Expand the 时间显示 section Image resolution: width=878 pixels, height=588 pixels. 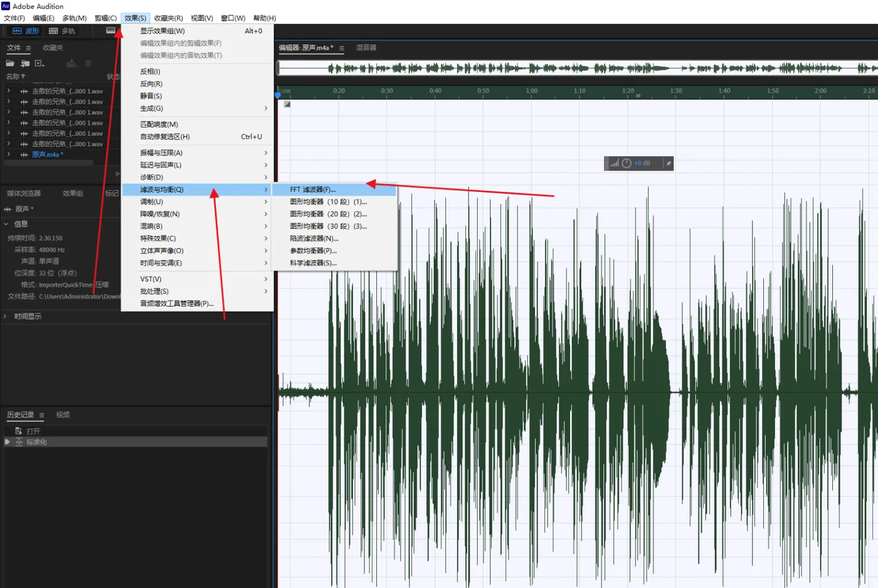pyautogui.click(x=5, y=317)
